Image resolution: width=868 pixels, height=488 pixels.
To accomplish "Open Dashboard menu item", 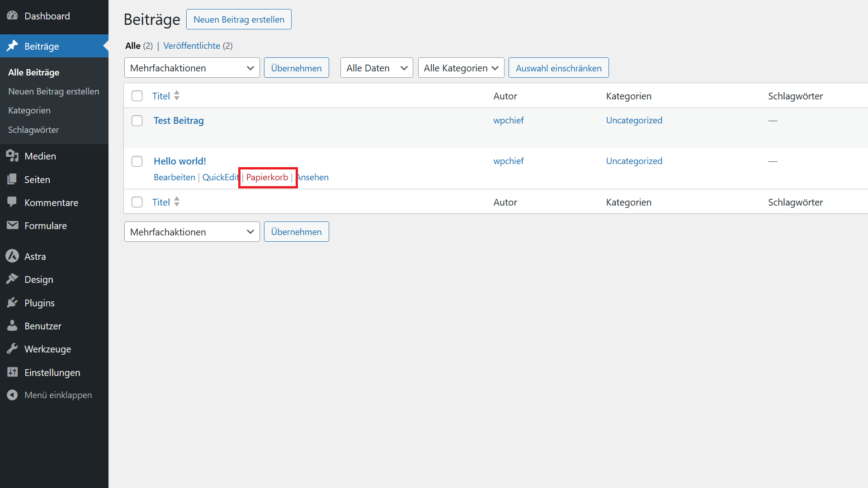I will [54, 16].
